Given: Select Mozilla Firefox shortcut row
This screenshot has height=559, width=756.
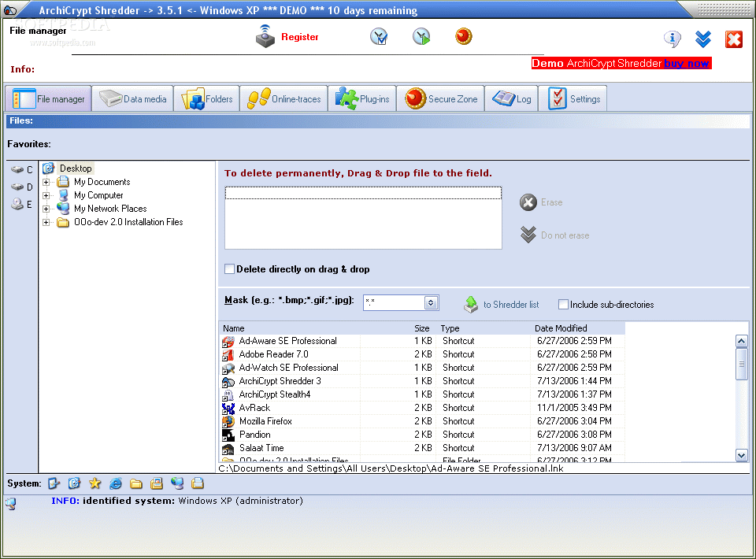Looking at the screenshot, I should coord(422,421).
